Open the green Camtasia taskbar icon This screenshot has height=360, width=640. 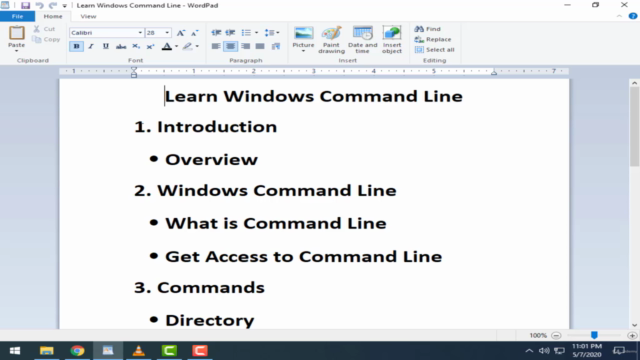coord(169,351)
